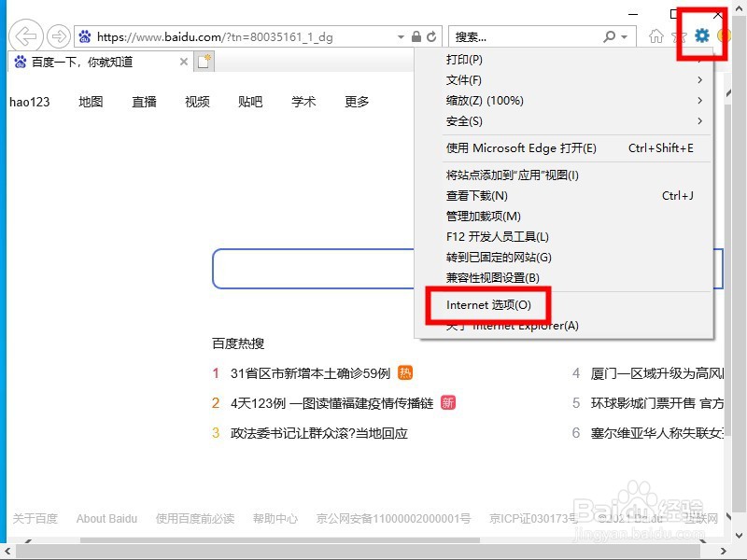Click the horizontal scrollbar left arrow

7,552
